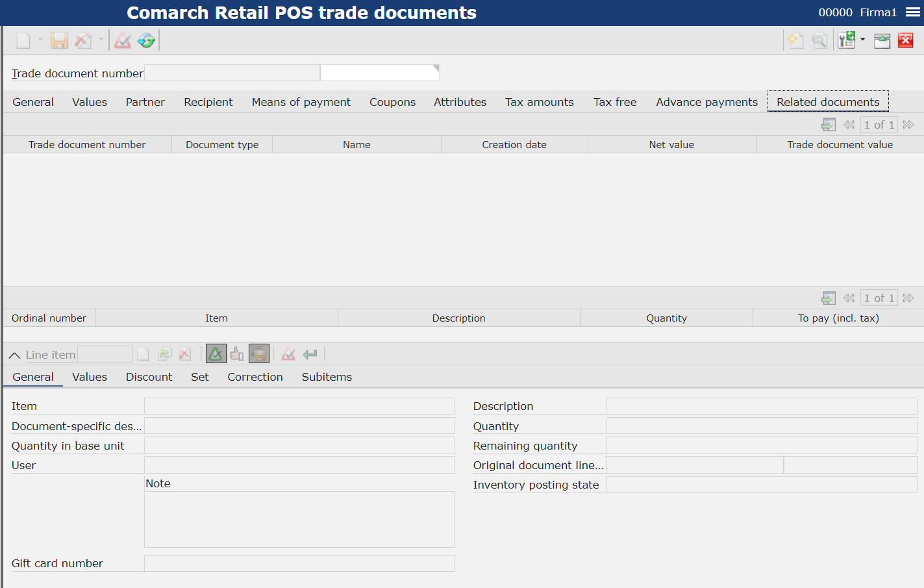Click the To pay (incl. tax) column header
Image resolution: width=924 pixels, height=588 pixels.
pos(838,318)
